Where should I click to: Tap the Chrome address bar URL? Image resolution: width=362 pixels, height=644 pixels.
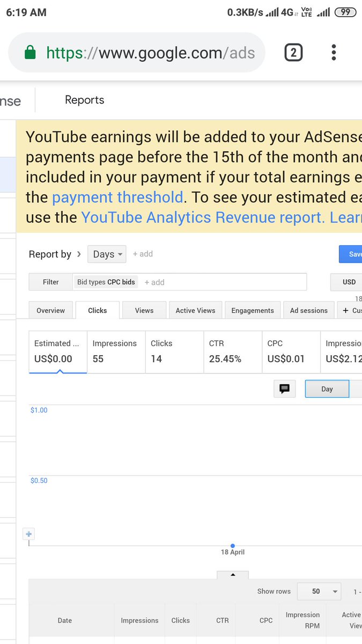pos(150,53)
